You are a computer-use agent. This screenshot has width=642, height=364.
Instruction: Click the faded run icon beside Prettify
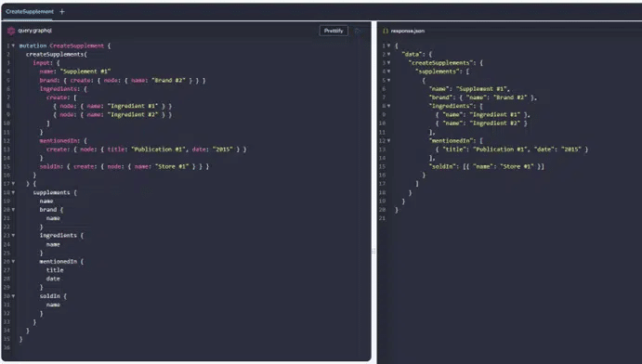pos(358,31)
